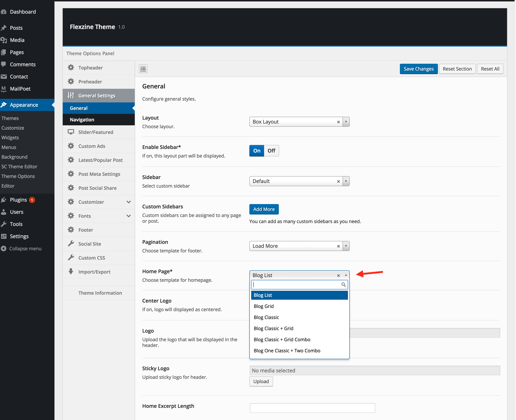Click the Pages icon in sidebar
The height and width of the screenshot is (420, 516).
(x=3, y=52)
